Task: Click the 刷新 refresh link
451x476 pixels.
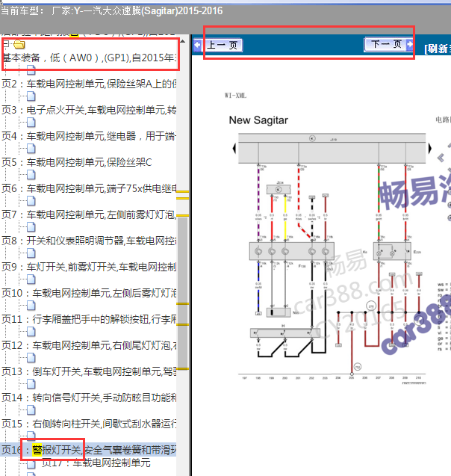Action: coord(438,49)
